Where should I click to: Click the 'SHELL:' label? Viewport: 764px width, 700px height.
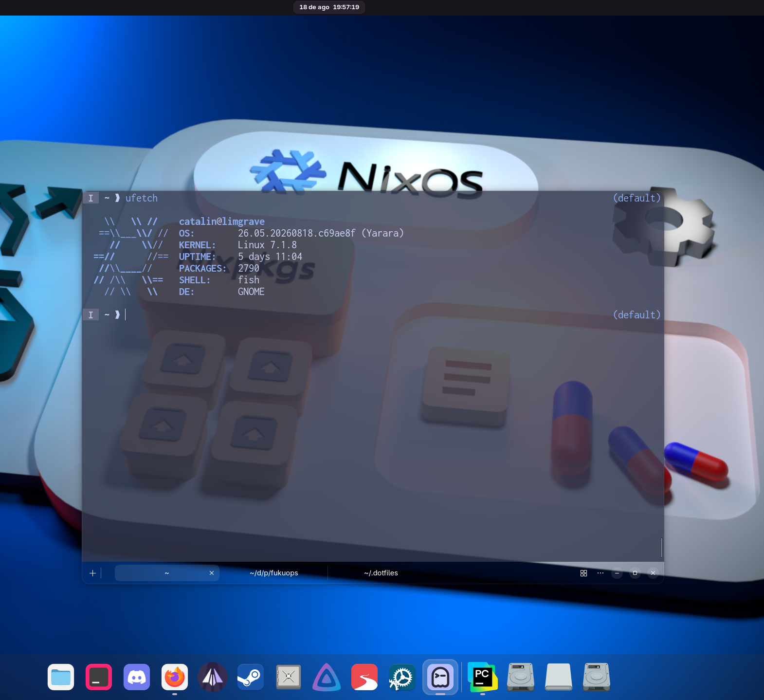tap(195, 280)
